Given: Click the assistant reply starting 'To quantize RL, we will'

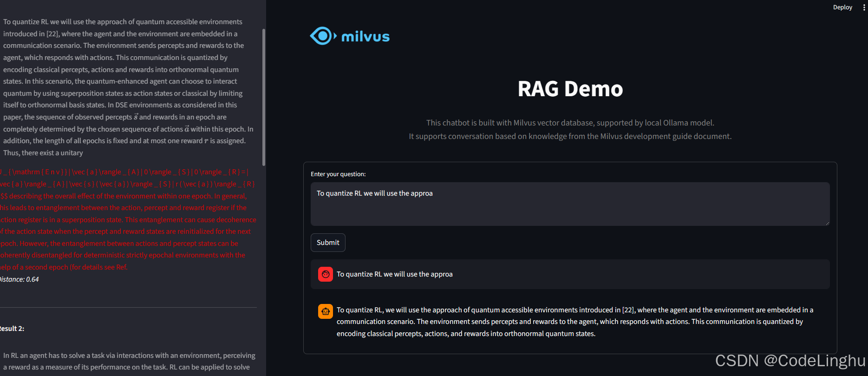Looking at the screenshot, I should (575, 322).
